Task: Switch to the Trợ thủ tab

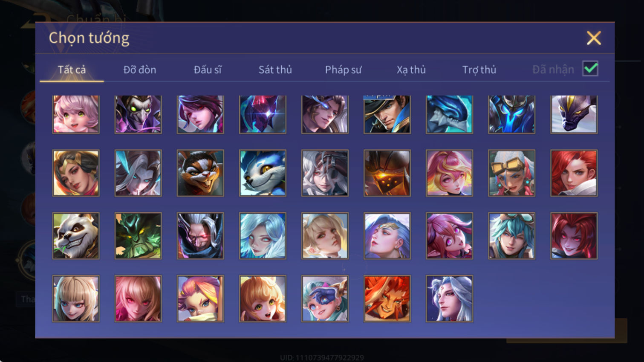Action: coord(479,70)
